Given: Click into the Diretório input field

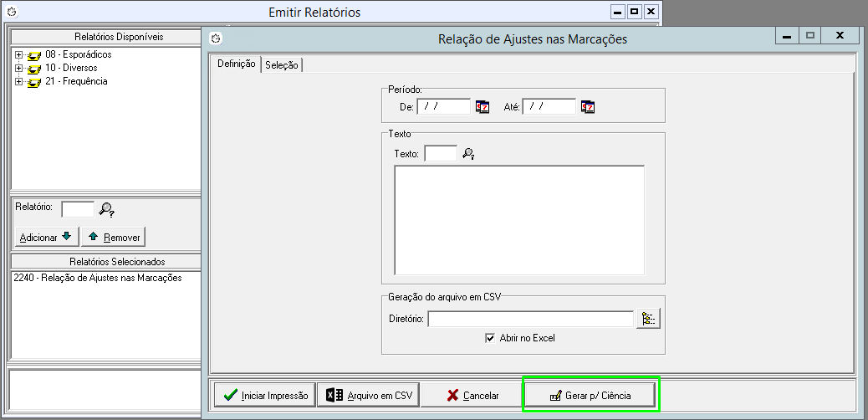Looking at the screenshot, I should click(530, 319).
